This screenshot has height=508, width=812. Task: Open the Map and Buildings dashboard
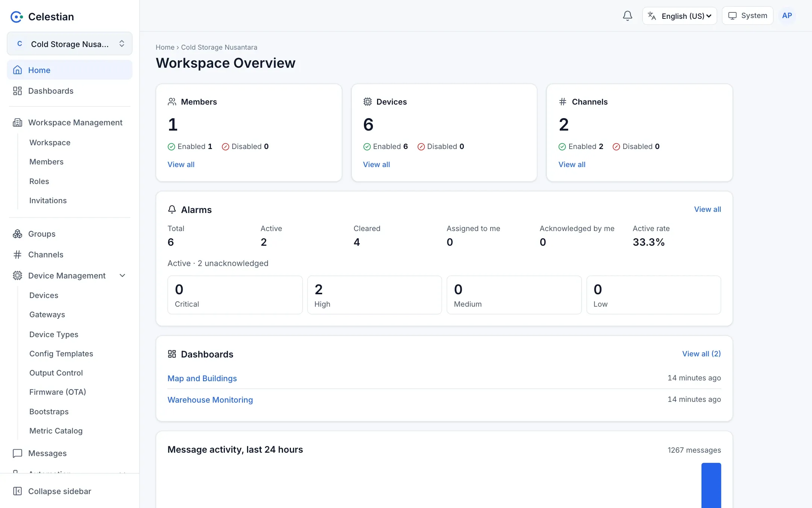(202, 378)
